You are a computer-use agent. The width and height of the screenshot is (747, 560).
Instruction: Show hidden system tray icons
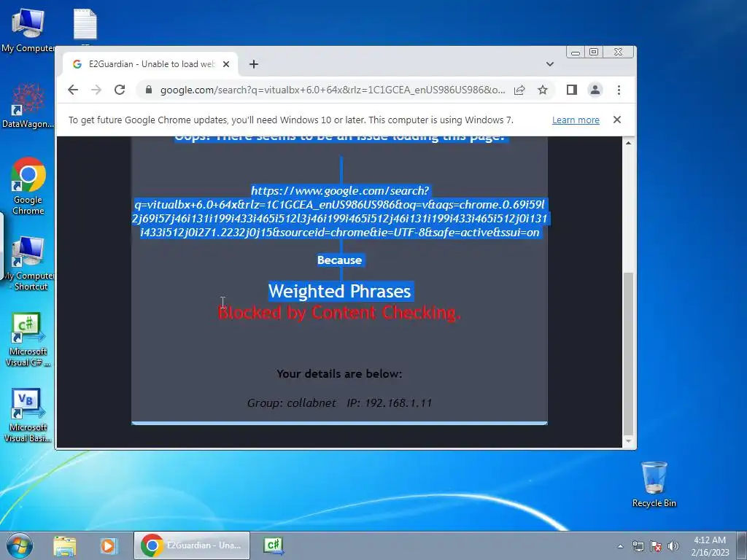pyautogui.click(x=620, y=546)
